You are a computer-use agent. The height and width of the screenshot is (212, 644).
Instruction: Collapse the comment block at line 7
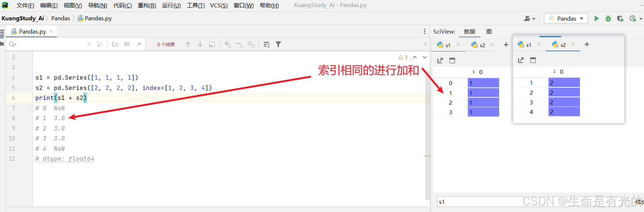[x=32, y=108]
